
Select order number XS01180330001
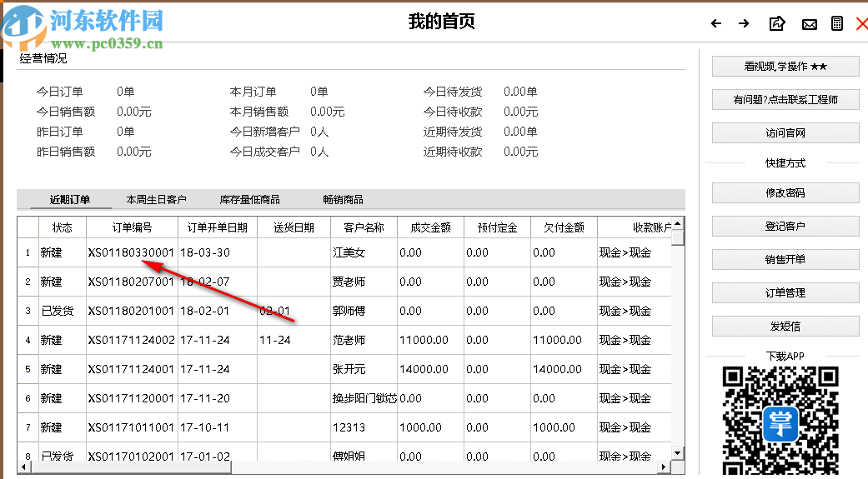pyautogui.click(x=131, y=252)
